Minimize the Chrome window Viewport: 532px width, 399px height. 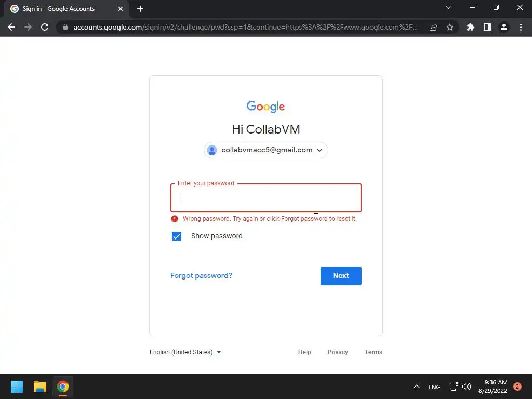pyautogui.click(x=472, y=7)
